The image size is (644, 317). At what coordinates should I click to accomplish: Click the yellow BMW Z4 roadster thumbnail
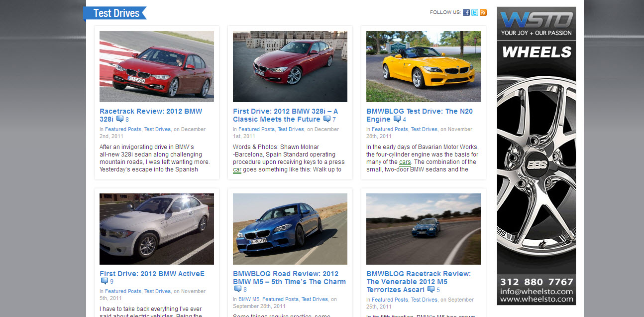click(423, 66)
